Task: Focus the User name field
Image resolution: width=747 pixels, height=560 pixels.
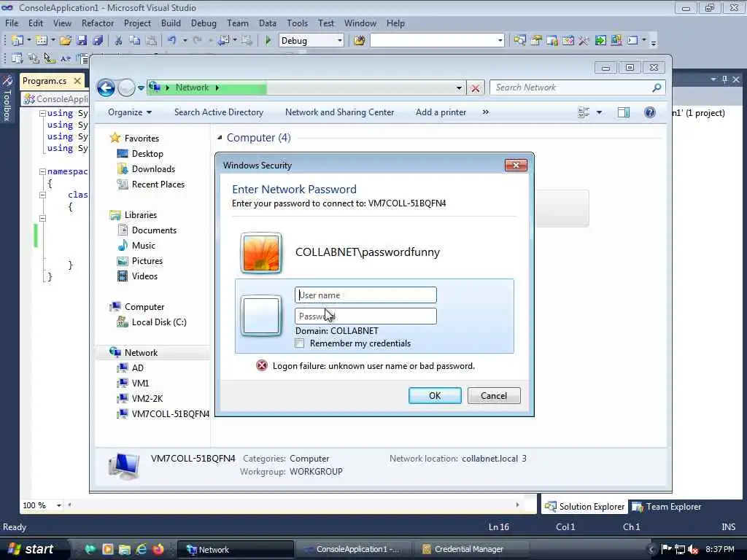Action: pyautogui.click(x=365, y=295)
